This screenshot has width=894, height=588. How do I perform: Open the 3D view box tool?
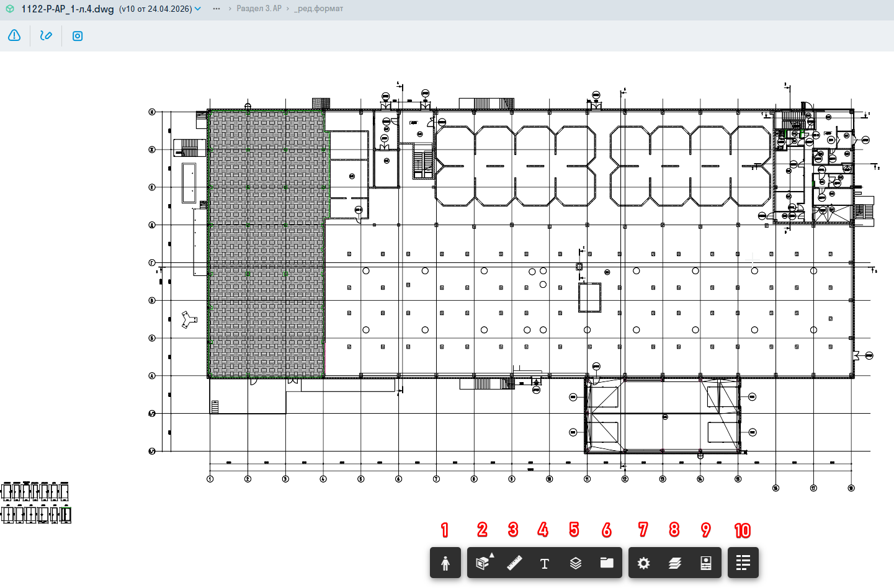(x=483, y=563)
